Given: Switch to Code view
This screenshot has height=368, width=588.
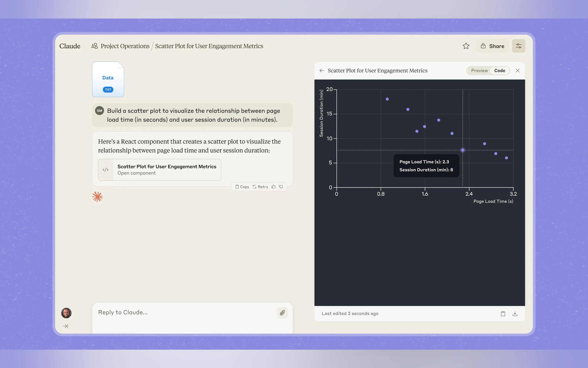Looking at the screenshot, I should [499, 71].
